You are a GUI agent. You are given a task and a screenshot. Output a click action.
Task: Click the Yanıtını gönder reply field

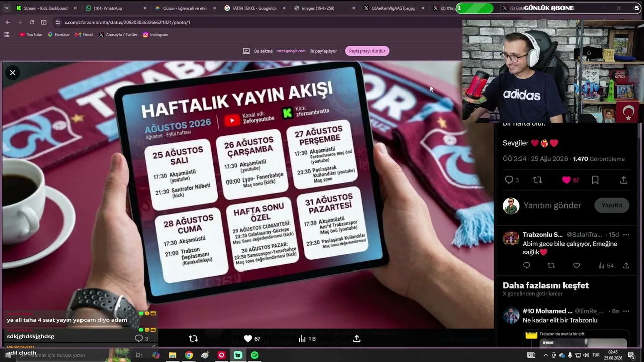click(x=552, y=205)
